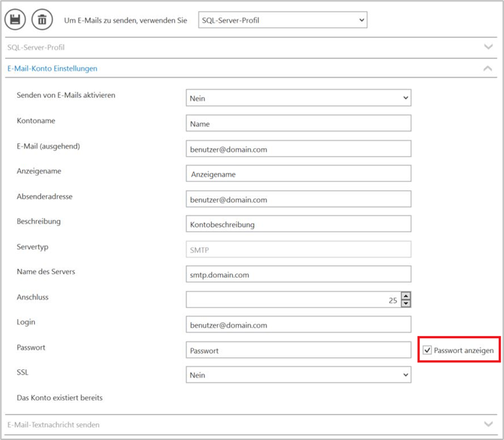The width and height of the screenshot is (504, 440).
Task: Focus the Login input field
Action: tap(299, 324)
